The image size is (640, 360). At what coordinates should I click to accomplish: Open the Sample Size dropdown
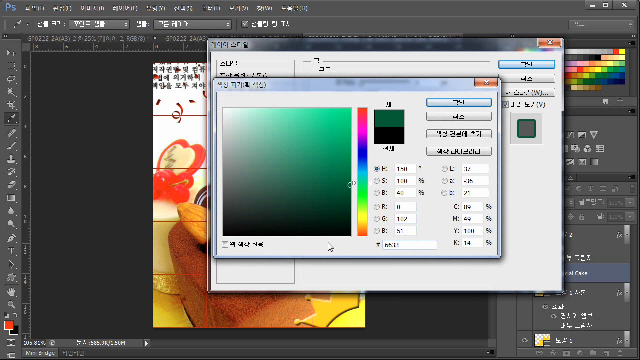(99, 24)
